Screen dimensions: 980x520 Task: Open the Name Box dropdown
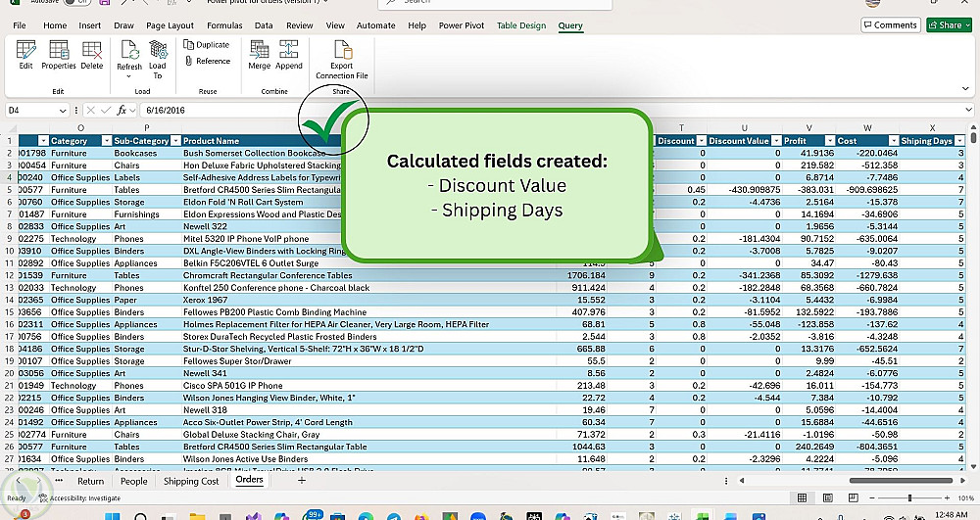65,111
